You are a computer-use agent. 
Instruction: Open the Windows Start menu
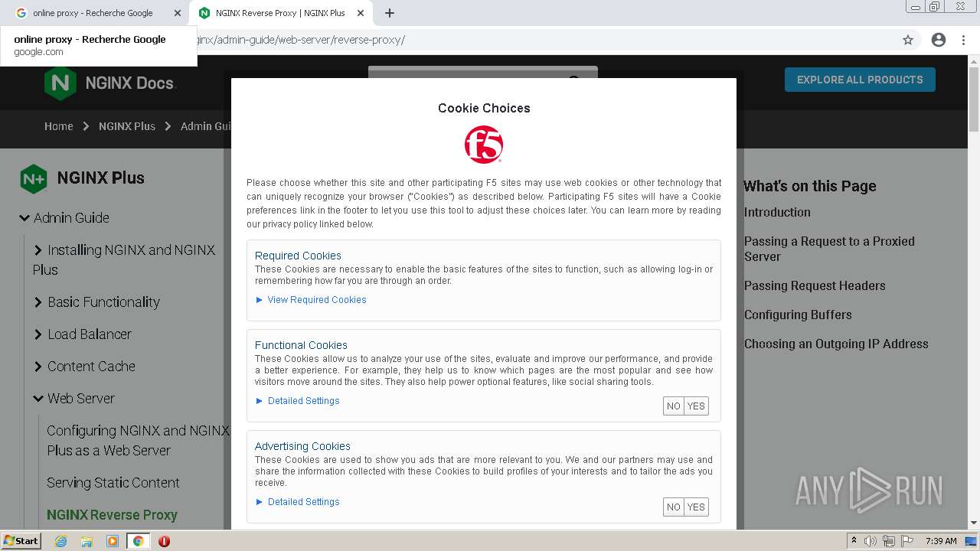[x=21, y=541]
